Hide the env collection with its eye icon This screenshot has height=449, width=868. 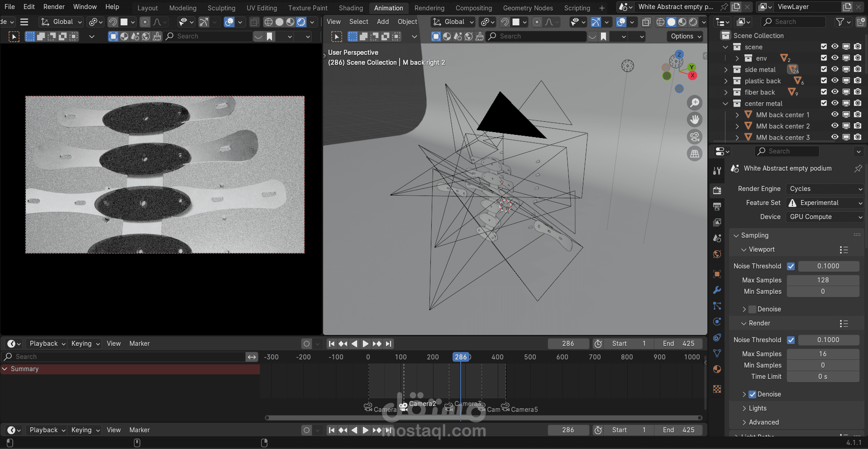tap(835, 58)
